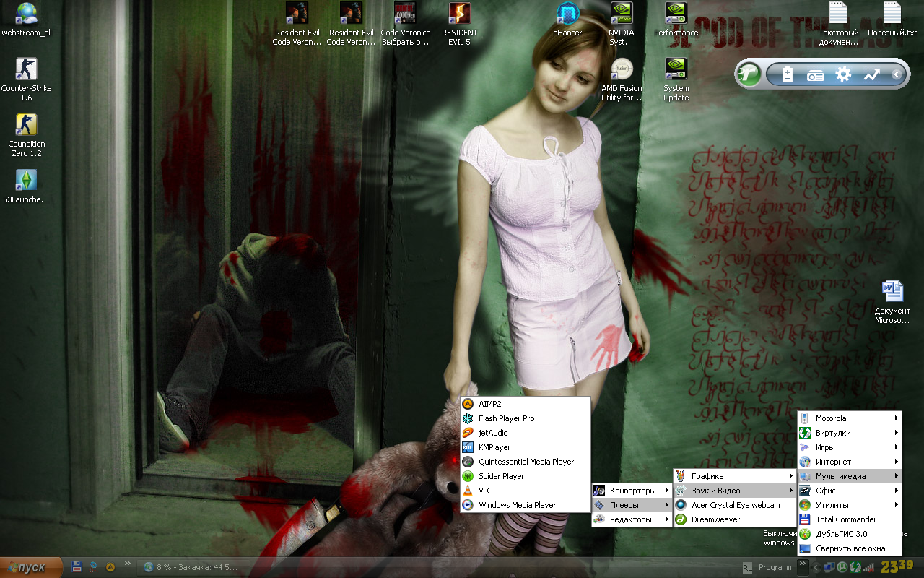Start jetAudio from the players list
This screenshot has height=578, width=924.
(x=526, y=433)
